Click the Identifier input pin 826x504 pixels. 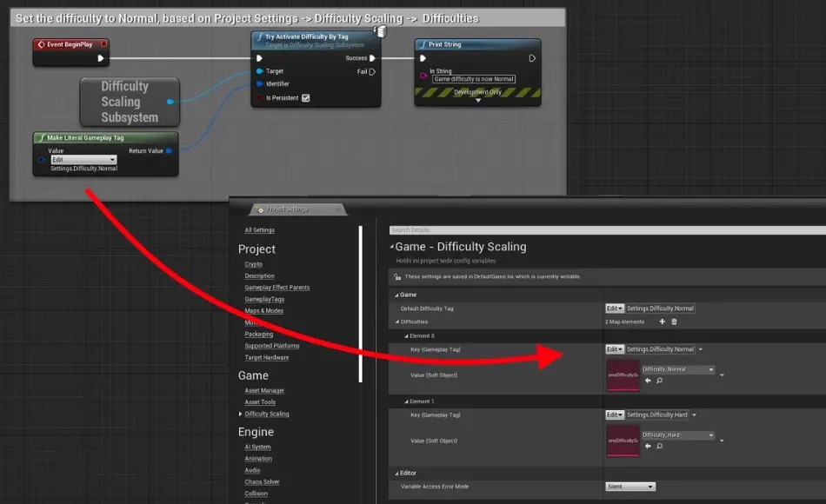point(259,83)
